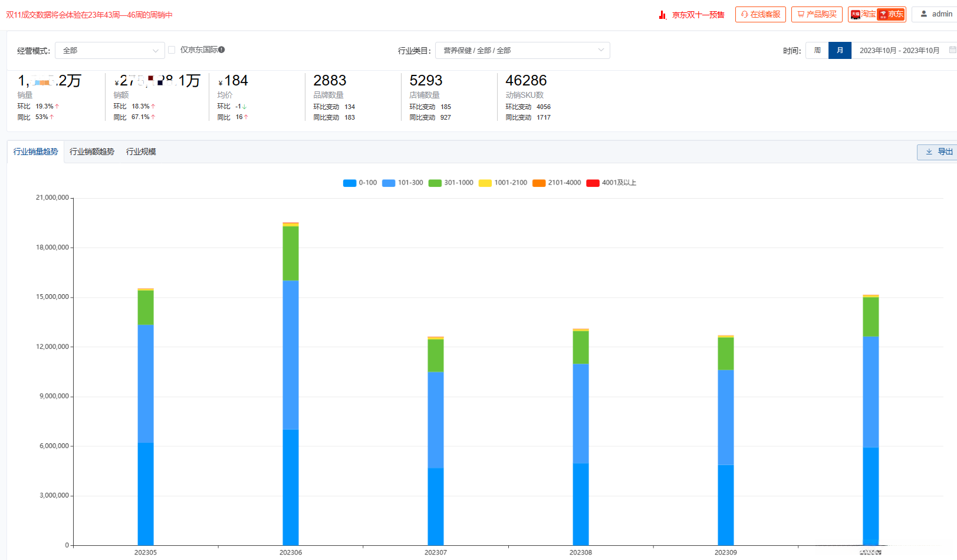Viewport: 957px width, 560px height.
Task: Click the info icon beside 仅京东国际
Action: coord(222,50)
